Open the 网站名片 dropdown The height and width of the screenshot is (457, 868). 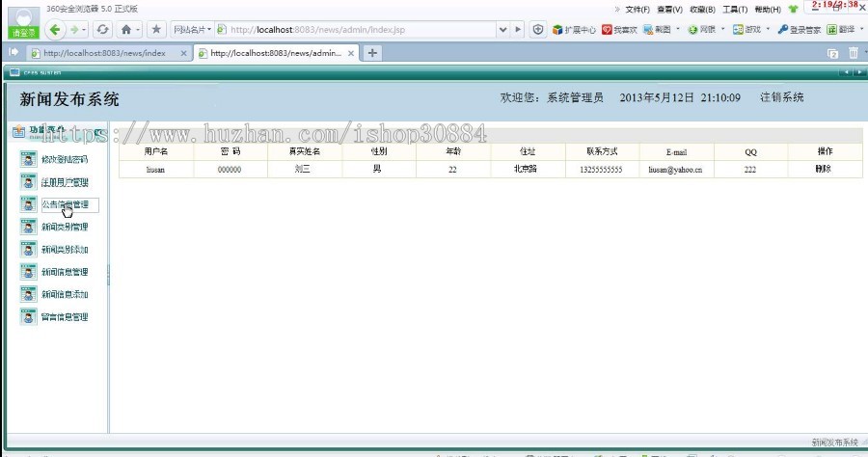coord(192,29)
